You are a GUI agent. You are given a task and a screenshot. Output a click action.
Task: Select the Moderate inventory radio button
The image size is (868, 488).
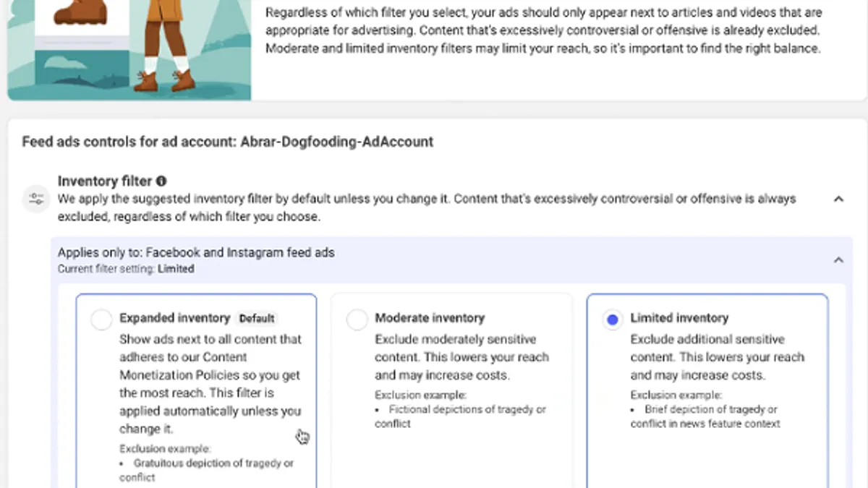tap(357, 320)
